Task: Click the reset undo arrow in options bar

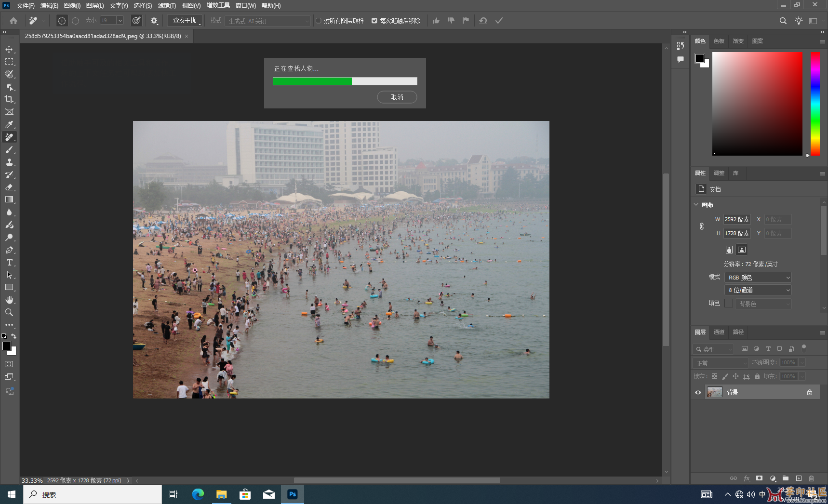Action: 483,21
